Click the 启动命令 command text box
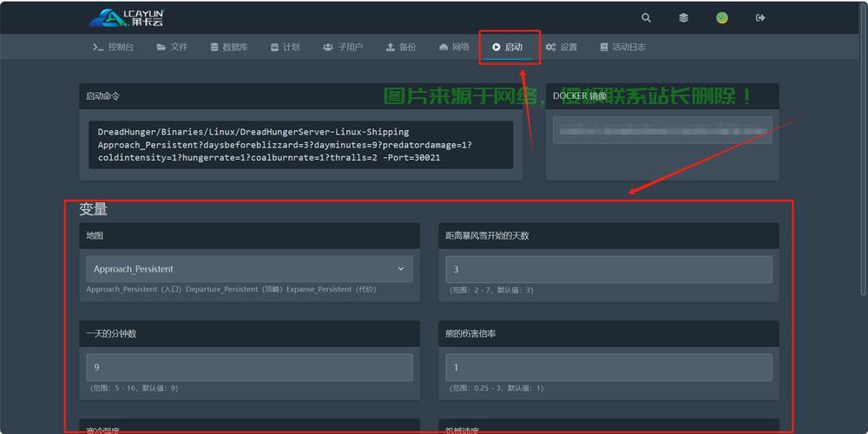Image resolution: width=868 pixels, height=434 pixels. (300, 145)
